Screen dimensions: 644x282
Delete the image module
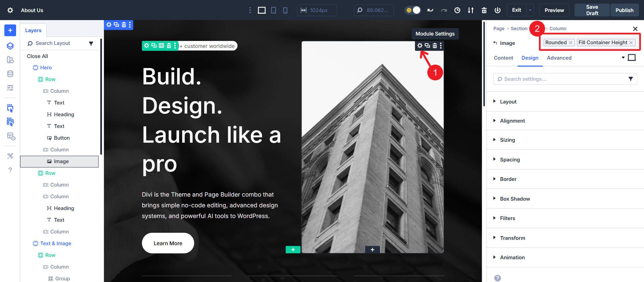pos(435,46)
